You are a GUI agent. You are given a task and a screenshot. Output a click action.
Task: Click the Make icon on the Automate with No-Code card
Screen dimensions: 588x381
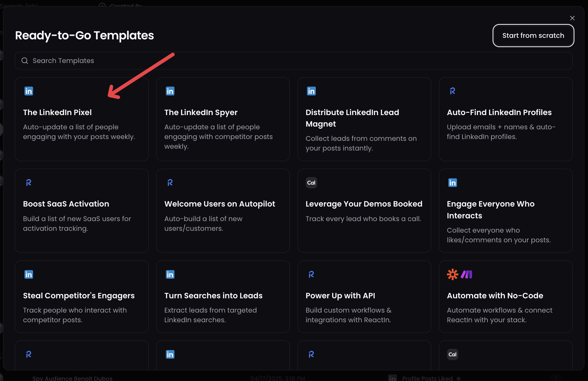[x=467, y=274]
